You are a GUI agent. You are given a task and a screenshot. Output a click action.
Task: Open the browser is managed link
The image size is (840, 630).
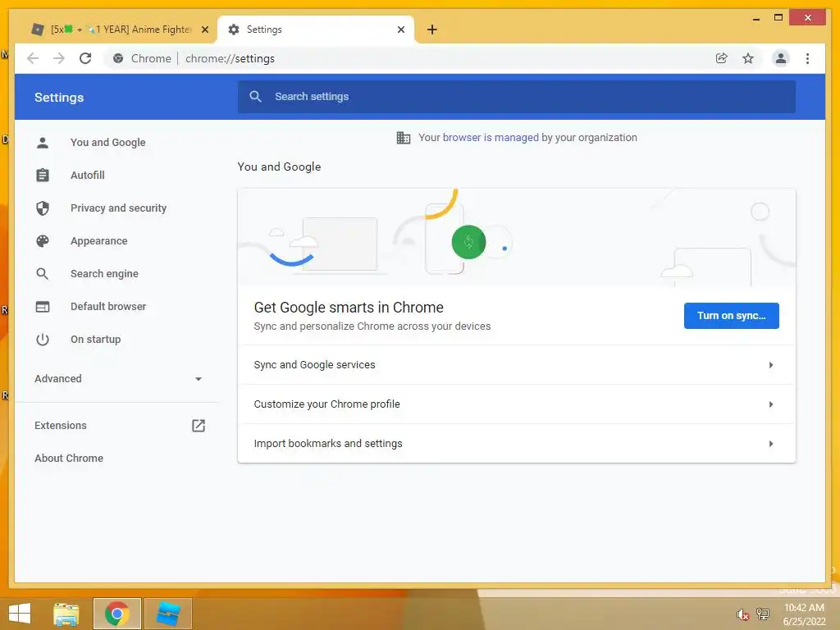[491, 138]
